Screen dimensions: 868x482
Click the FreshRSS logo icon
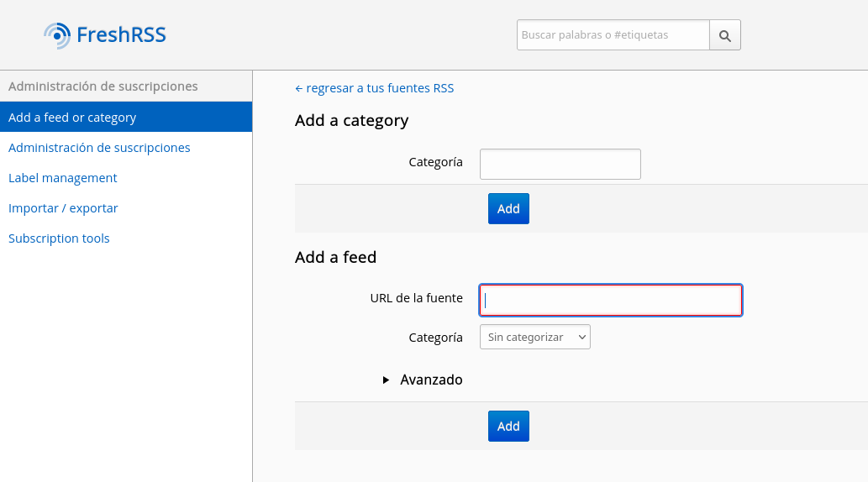[x=56, y=35]
